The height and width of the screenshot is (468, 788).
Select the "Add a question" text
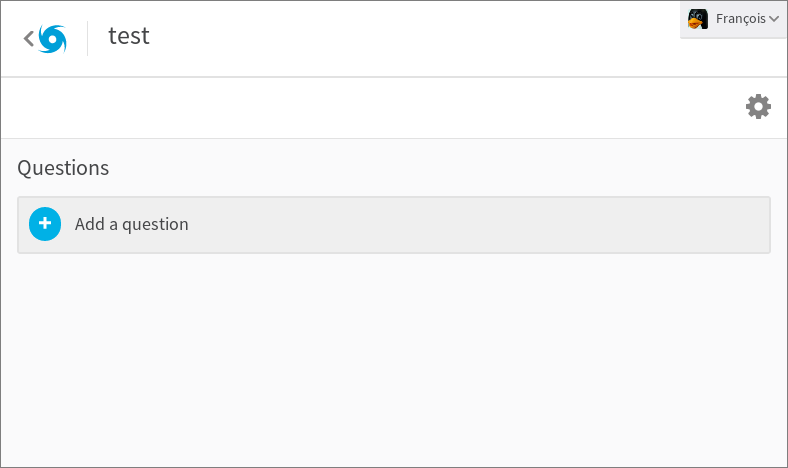point(132,224)
